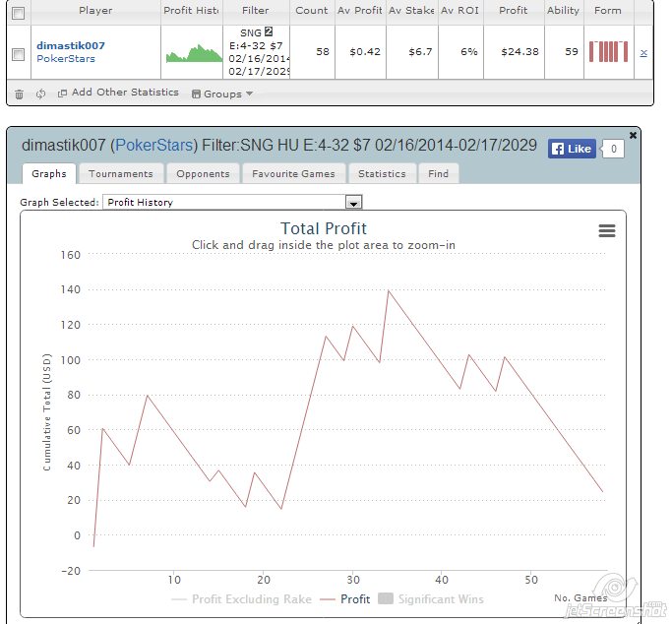Select the Find tab
672x624 pixels.
click(439, 173)
